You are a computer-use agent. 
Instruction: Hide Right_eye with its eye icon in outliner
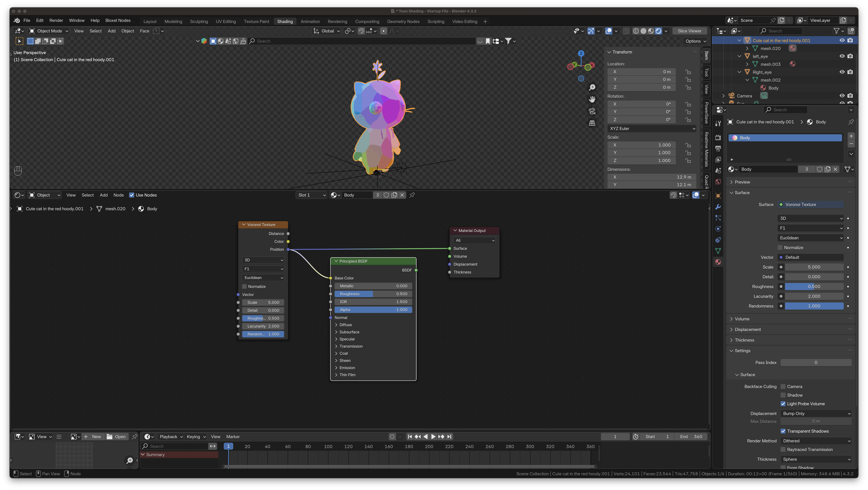tap(842, 72)
